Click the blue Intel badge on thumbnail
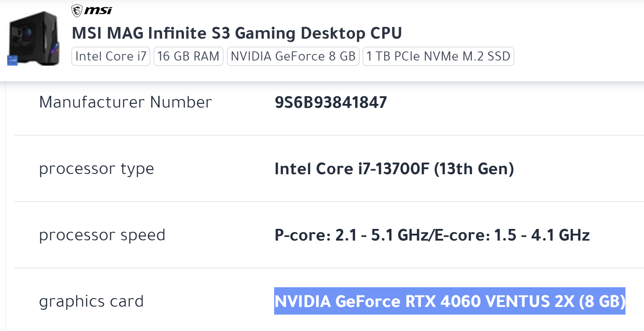 pyautogui.click(x=12, y=61)
